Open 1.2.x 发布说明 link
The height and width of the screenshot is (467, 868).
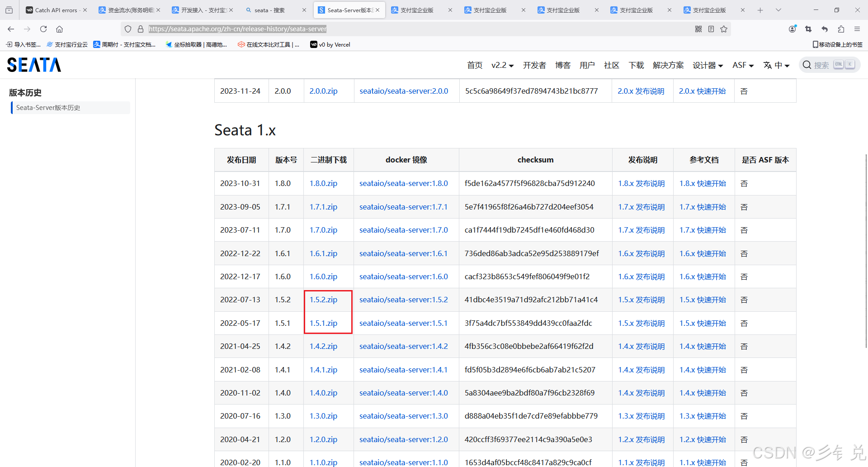[641, 439]
